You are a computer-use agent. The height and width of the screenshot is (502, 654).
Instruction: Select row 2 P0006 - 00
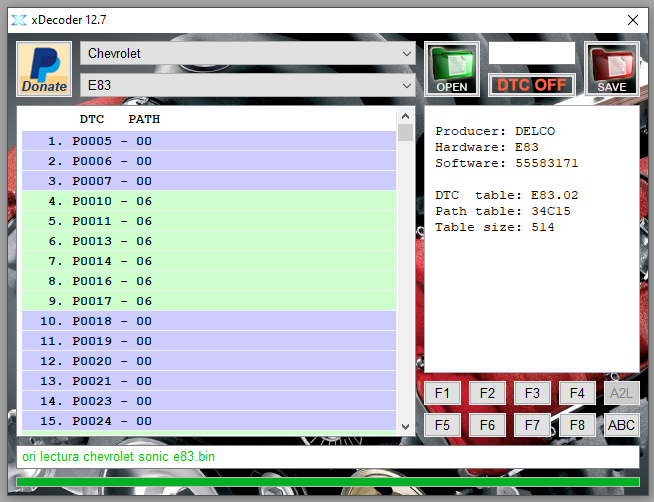(x=209, y=161)
